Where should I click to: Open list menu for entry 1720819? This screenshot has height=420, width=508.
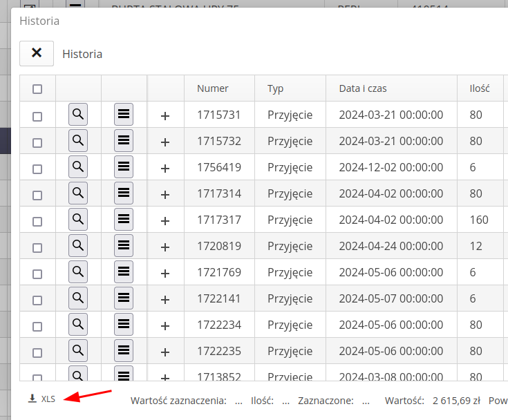coord(124,245)
